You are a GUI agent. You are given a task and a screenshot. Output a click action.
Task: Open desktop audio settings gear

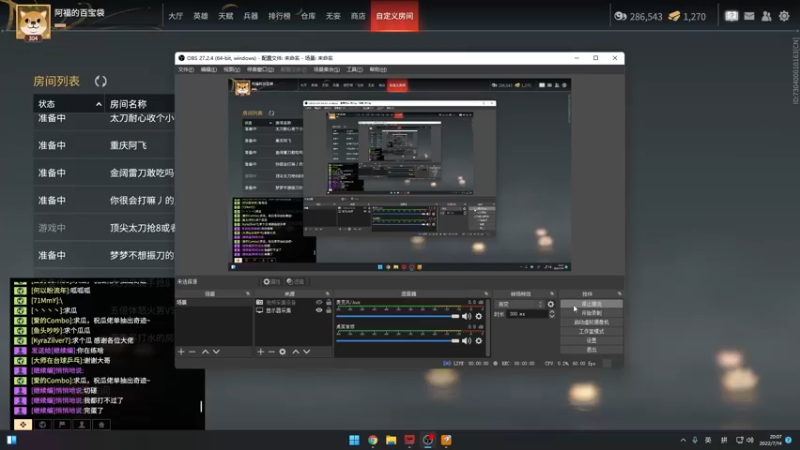click(479, 341)
